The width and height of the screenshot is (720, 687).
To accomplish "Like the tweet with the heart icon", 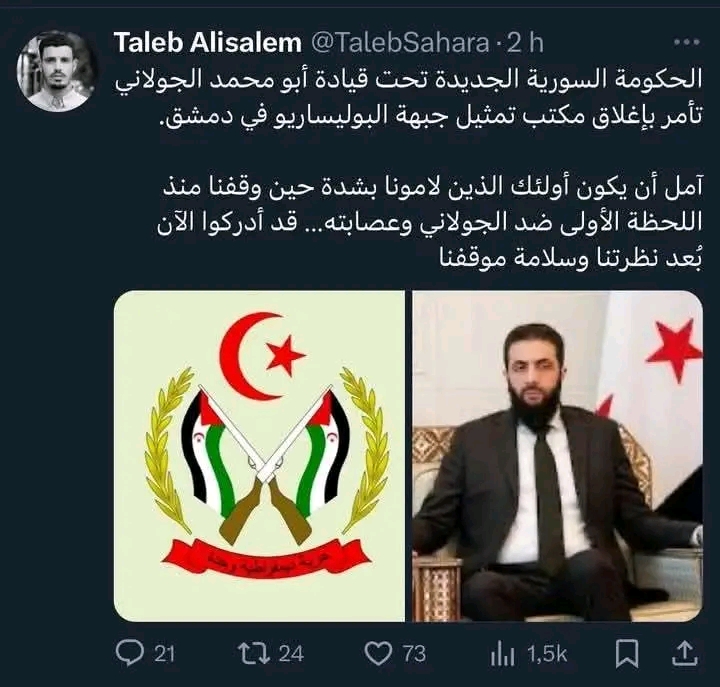I will pos(378,653).
